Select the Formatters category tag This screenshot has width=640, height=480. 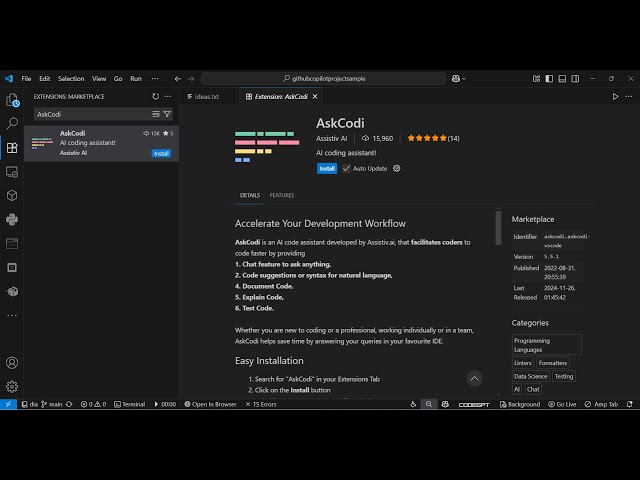pyautogui.click(x=553, y=363)
